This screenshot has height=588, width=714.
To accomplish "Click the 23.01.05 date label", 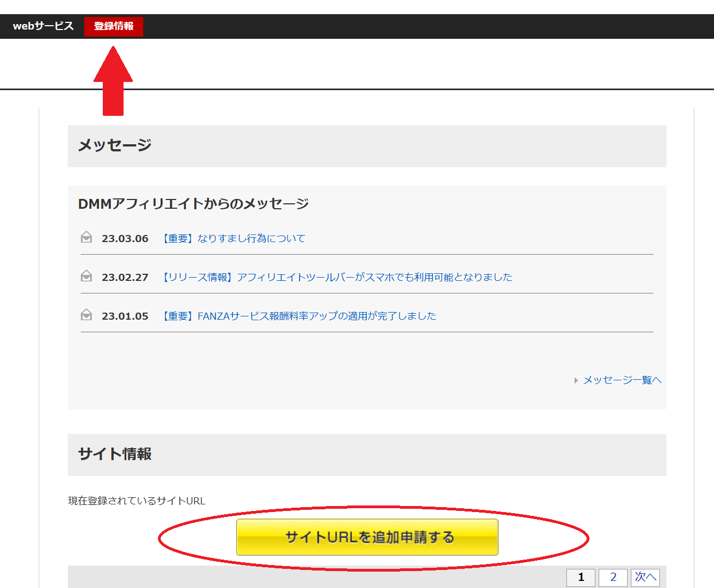I will [125, 316].
